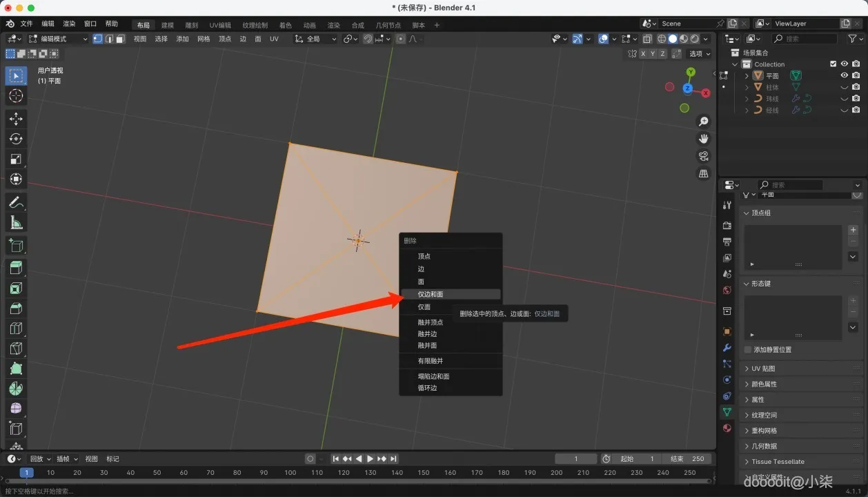The width and height of the screenshot is (868, 497).
Task: Select the Rotate tool
Action: point(16,139)
